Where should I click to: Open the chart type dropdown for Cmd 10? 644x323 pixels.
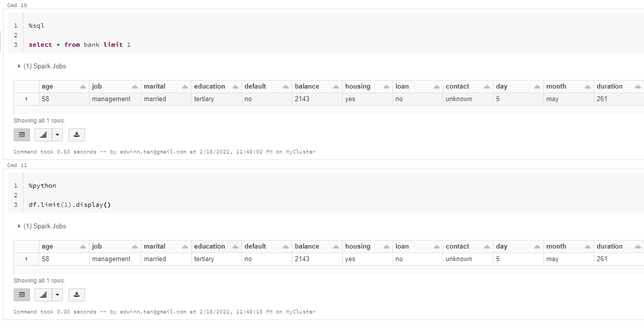(57, 134)
